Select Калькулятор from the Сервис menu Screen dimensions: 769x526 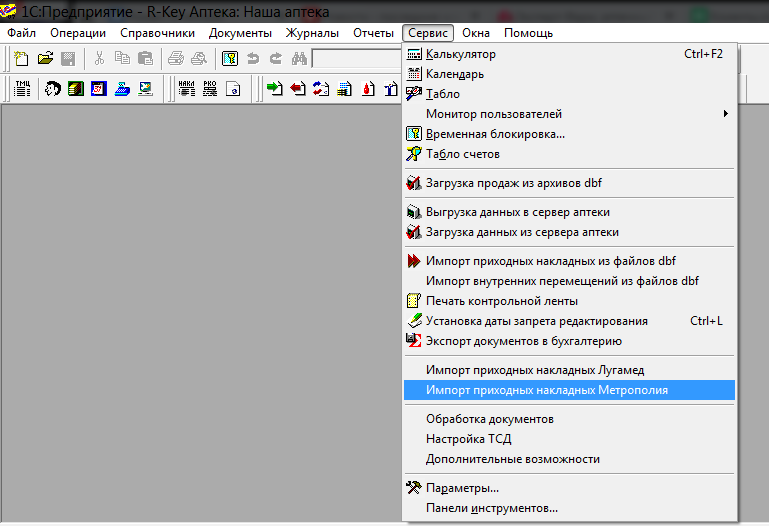pos(460,54)
